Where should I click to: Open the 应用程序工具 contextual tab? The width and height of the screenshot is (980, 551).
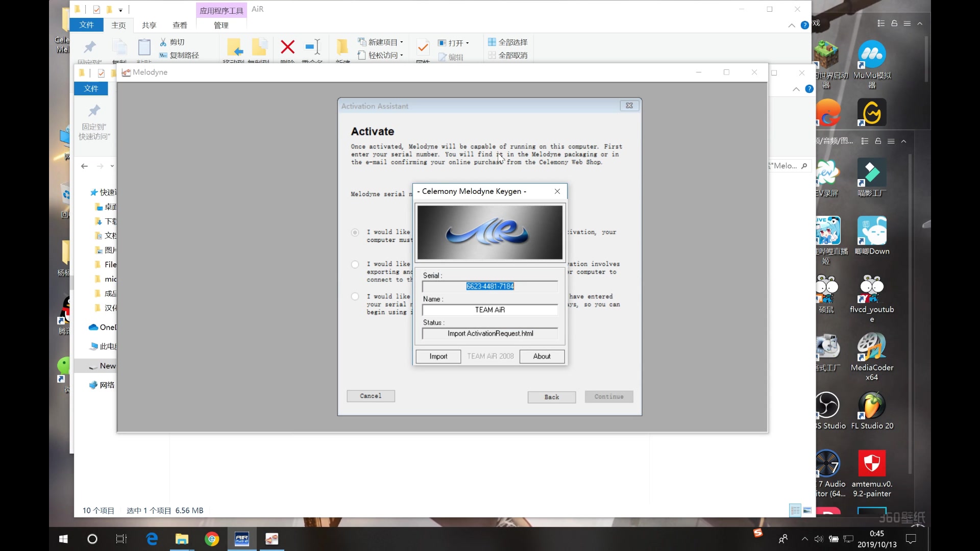coord(222,10)
